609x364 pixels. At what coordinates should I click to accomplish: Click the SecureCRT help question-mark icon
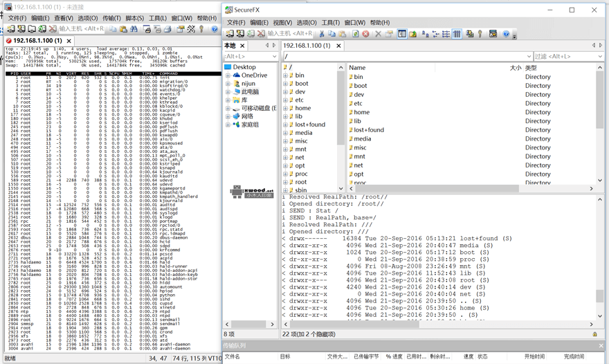pyautogui.click(x=215, y=29)
